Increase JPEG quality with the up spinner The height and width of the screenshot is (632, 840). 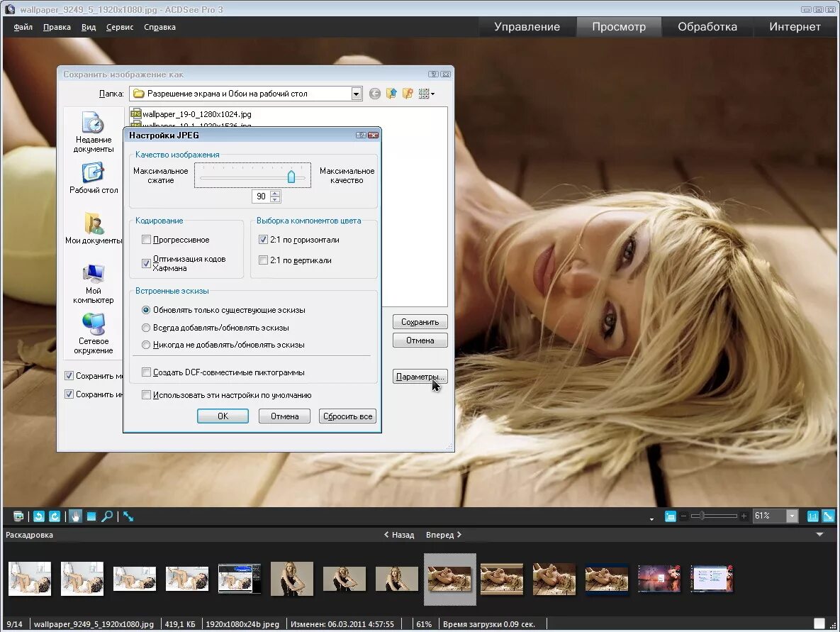pyautogui.click(x=275, y=194)
